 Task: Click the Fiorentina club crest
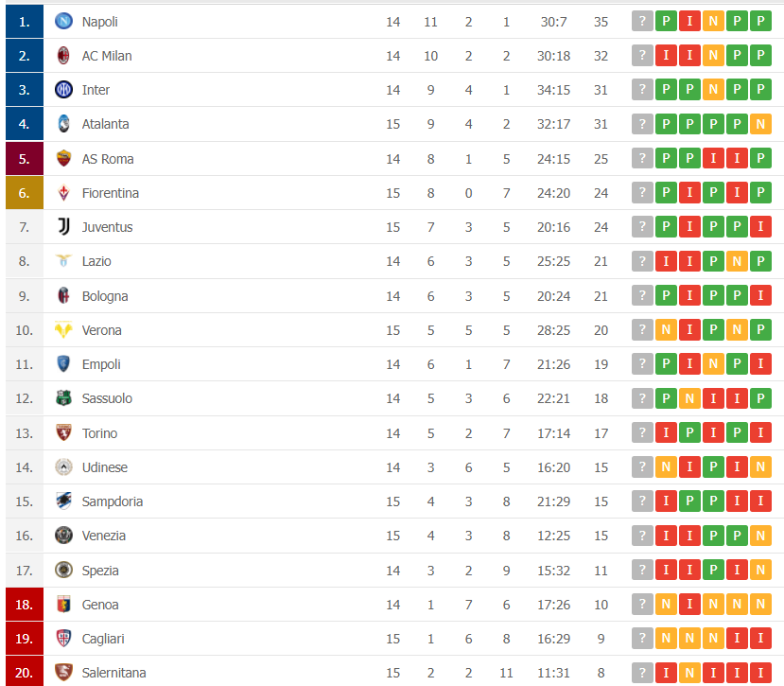63,193
